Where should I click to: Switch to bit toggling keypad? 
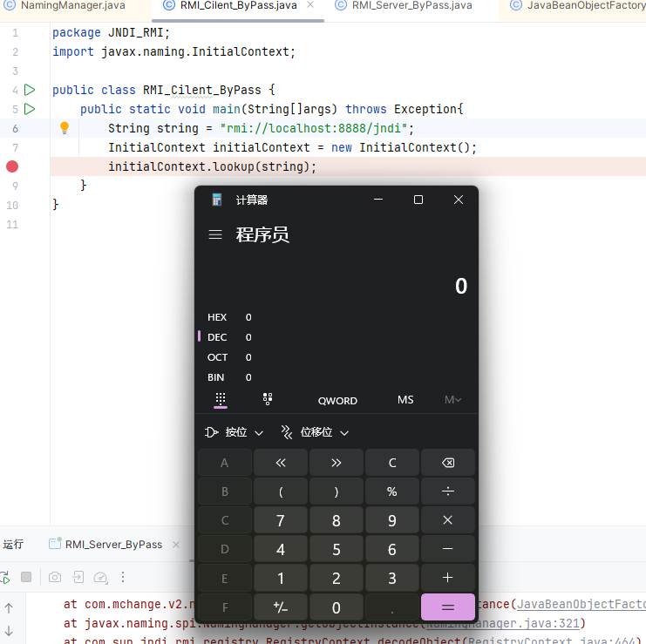coord(268,399)
